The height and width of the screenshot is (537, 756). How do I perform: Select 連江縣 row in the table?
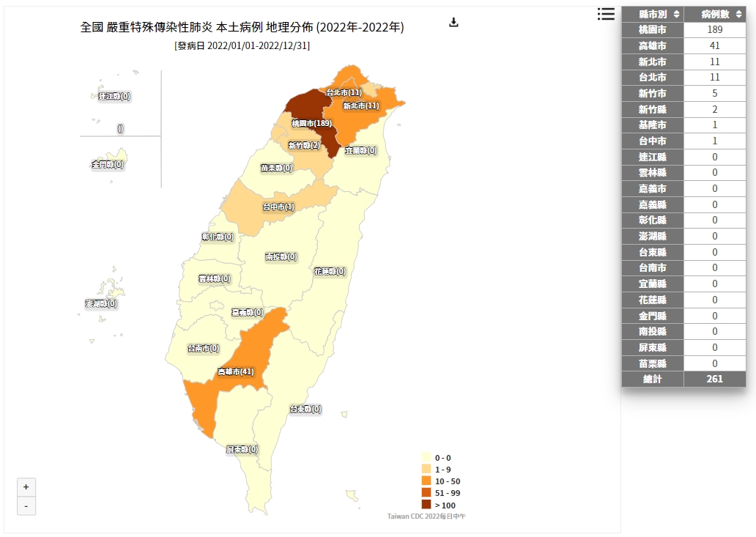[x=683, y=157]
